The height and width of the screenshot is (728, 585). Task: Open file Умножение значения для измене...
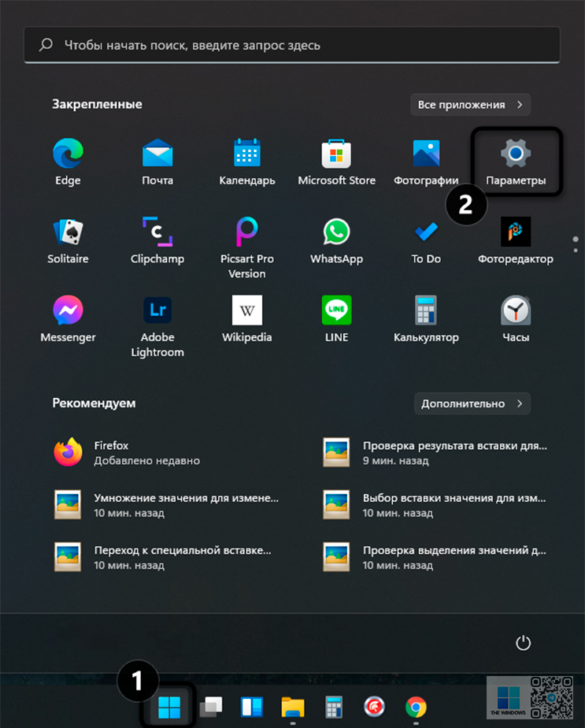(x=167, y=505)
